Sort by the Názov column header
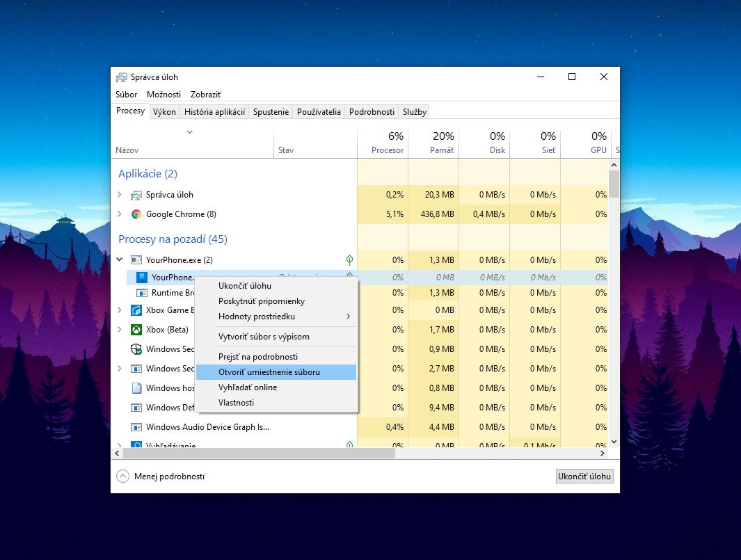This screenshot has width=741, height=560. tap(192, 143)
